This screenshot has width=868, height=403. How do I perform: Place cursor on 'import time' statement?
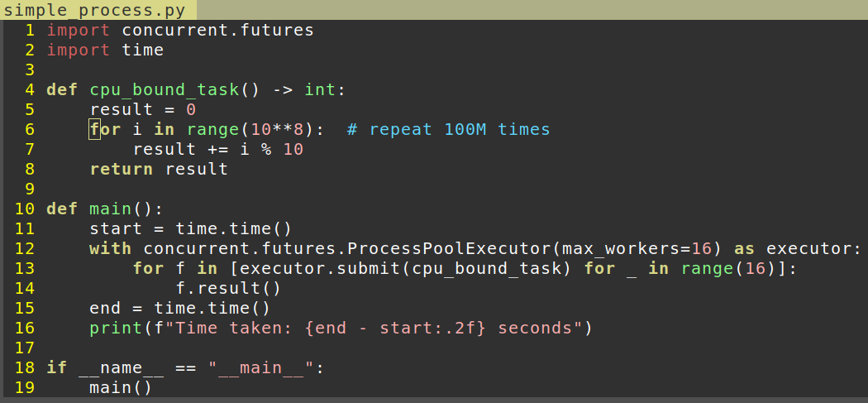105,50
